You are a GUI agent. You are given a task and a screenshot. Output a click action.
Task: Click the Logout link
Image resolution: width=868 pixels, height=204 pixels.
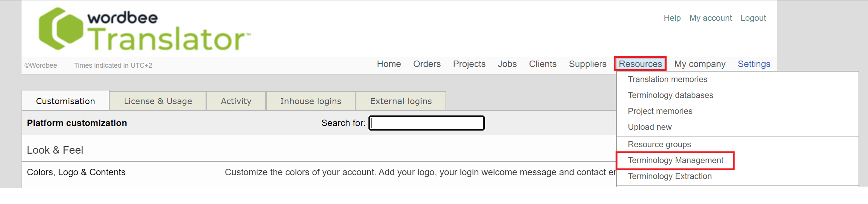(x=753, y=18)
